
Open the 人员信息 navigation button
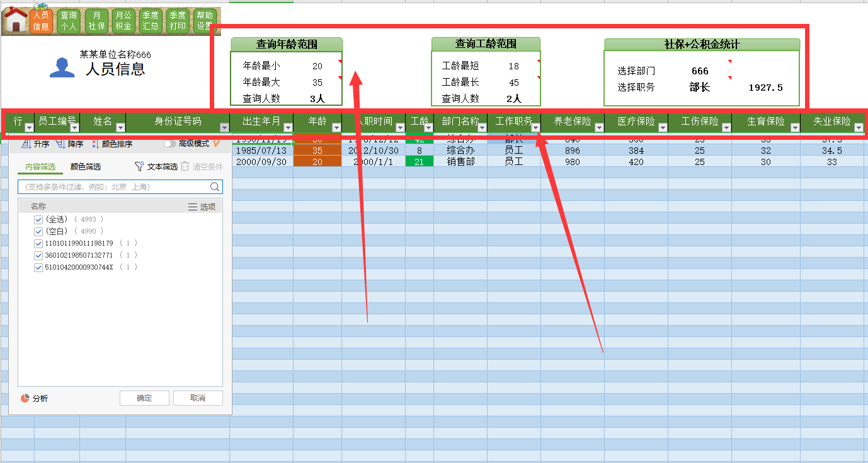(x=41, y=21)
